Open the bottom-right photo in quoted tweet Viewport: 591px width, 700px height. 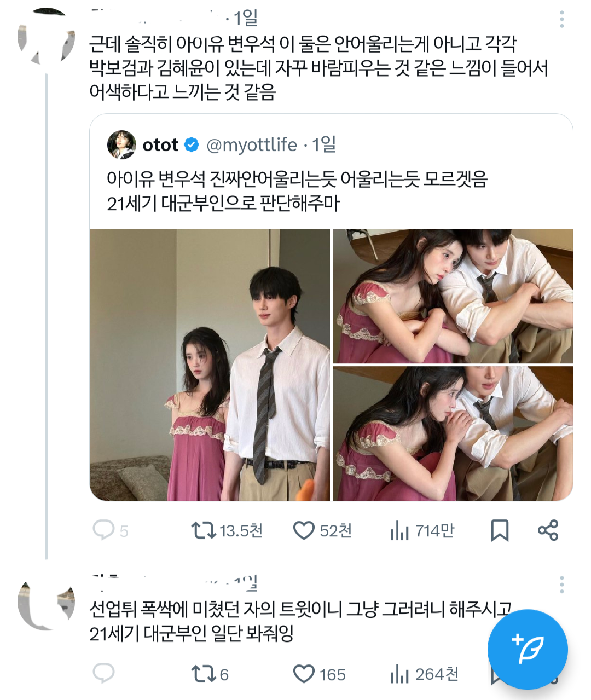(x=453, y=433)
